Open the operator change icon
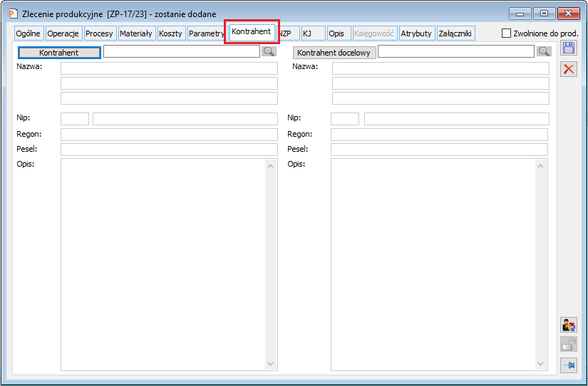Viewport: 588px width, 386px height. 569,325
